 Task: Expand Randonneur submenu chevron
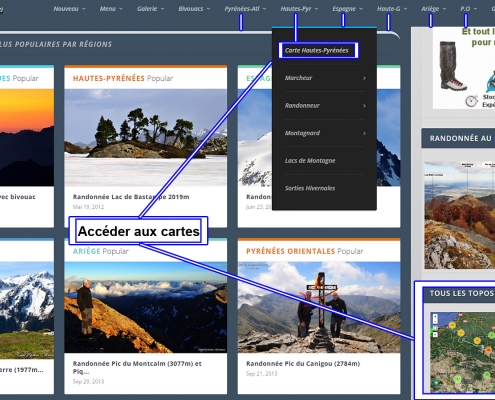pyautogui.click(x=364, y=106)
